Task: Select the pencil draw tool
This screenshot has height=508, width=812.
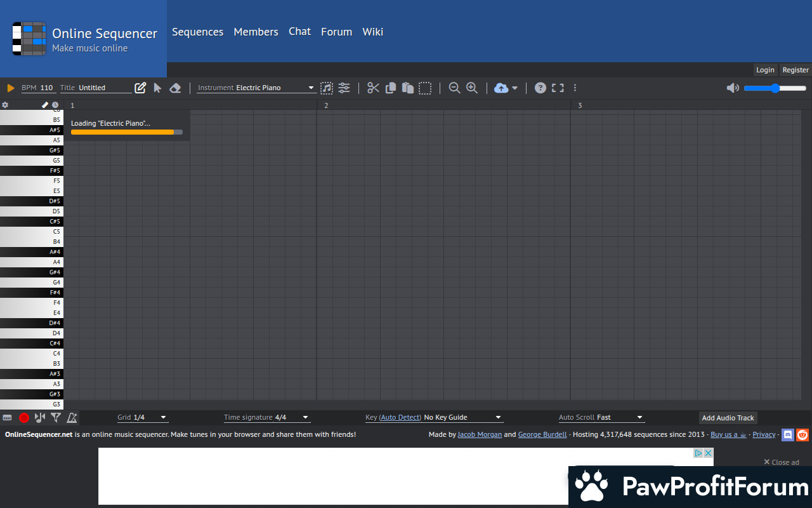Action: coord(140,88)
